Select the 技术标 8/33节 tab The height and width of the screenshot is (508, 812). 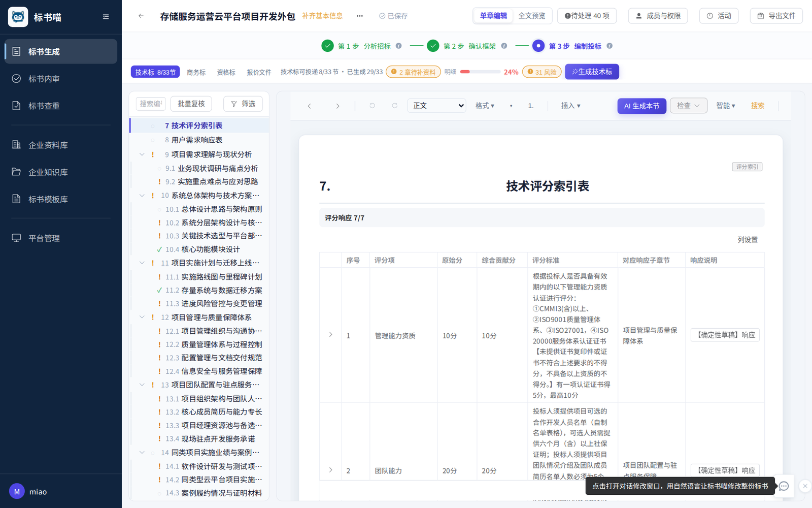coord(155,72)
